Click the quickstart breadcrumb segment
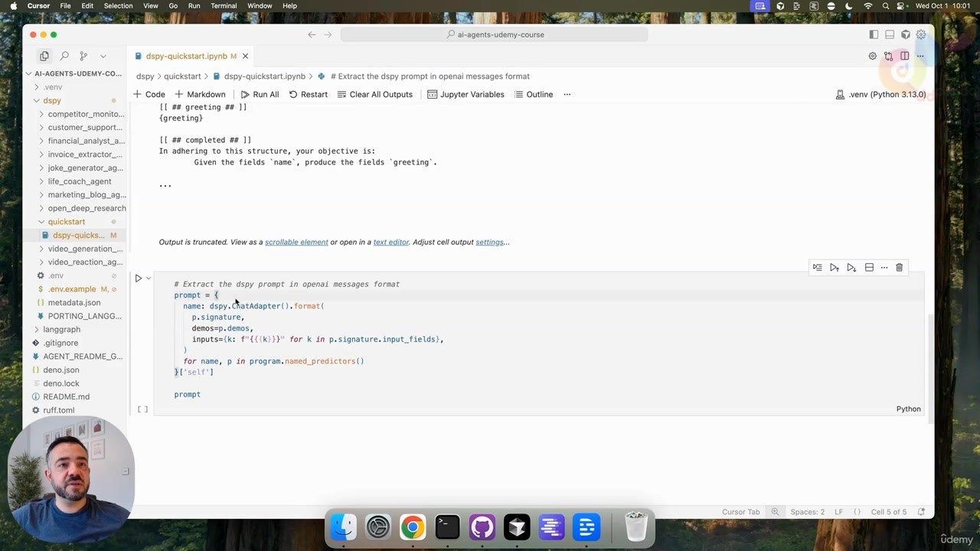Viewport: 980px width, 551px height. [182, 77]
